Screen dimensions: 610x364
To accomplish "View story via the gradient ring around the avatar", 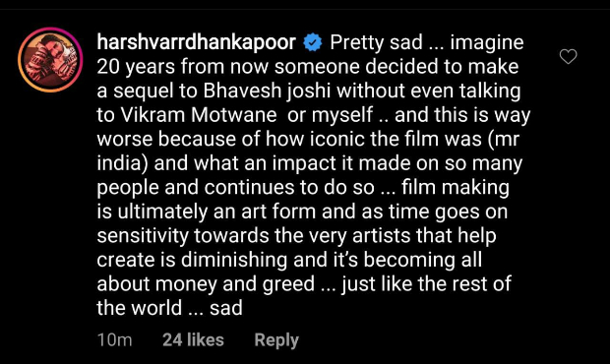I will 50,60.
